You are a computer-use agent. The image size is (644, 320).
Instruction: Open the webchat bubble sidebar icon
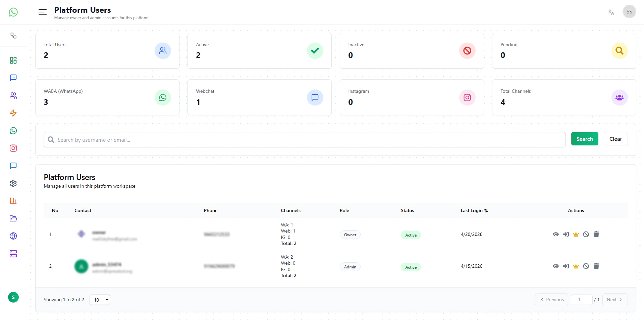(13, 166)
